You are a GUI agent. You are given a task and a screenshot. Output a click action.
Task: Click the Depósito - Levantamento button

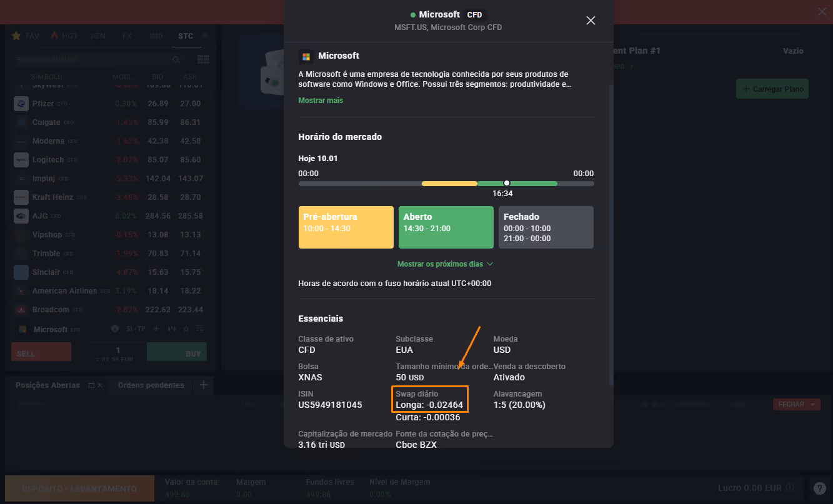tap(79, 488)
